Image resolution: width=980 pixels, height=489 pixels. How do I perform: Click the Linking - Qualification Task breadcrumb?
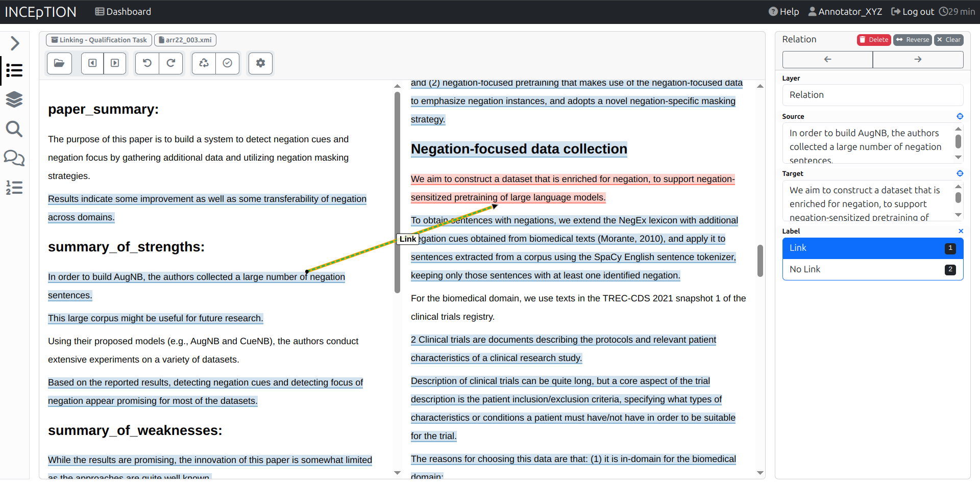pos(99,40)
